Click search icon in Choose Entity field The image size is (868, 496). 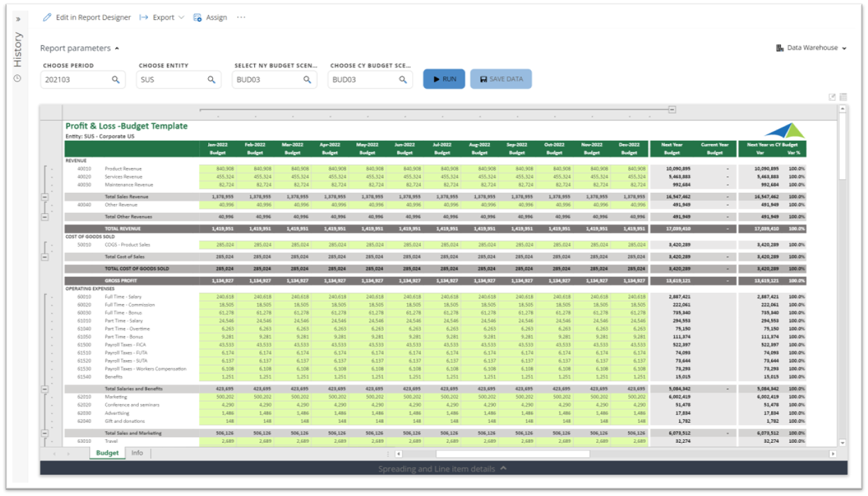coord(211,80)
